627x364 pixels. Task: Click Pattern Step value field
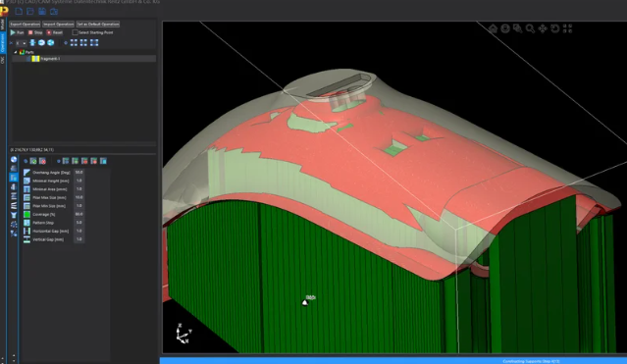point(79,223)
